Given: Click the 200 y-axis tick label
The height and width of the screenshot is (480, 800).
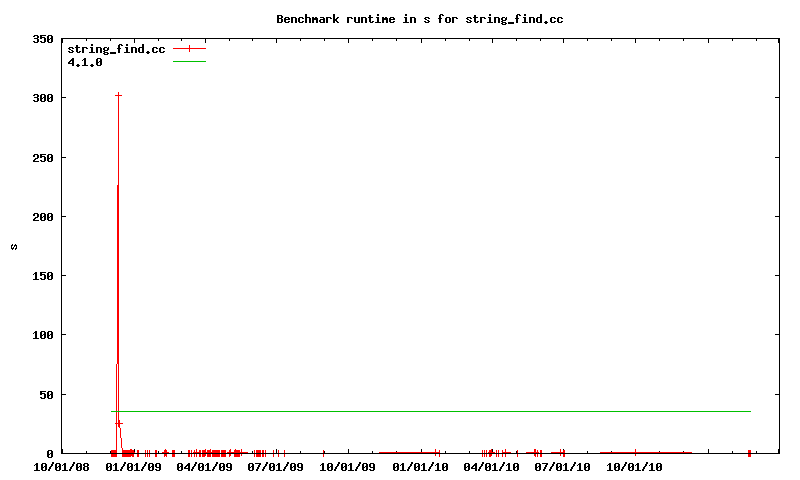Looking at the screenshot, I should coord(42,217).
